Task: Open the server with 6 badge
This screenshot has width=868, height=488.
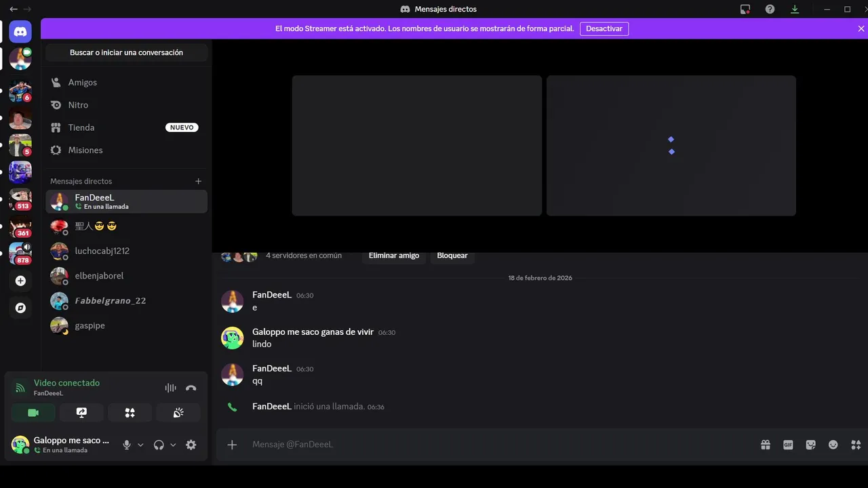Action: pos(20,91)
